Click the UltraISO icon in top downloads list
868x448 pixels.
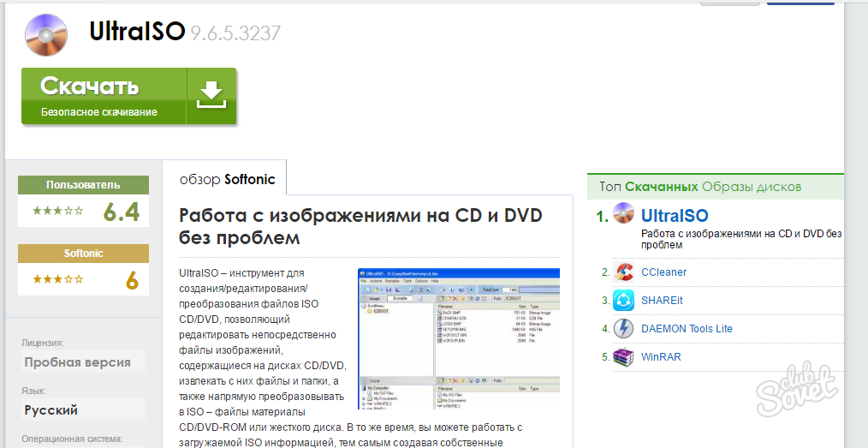pos(624,214)
